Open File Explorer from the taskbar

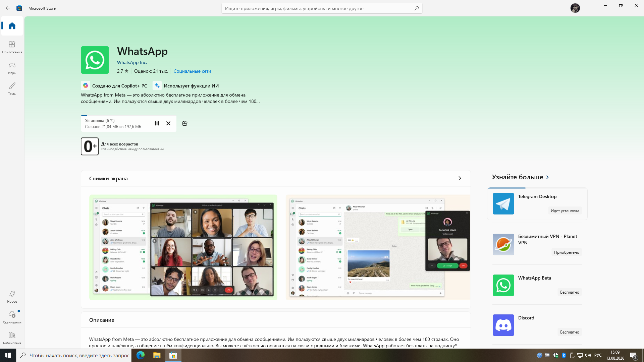click(157, 355)
